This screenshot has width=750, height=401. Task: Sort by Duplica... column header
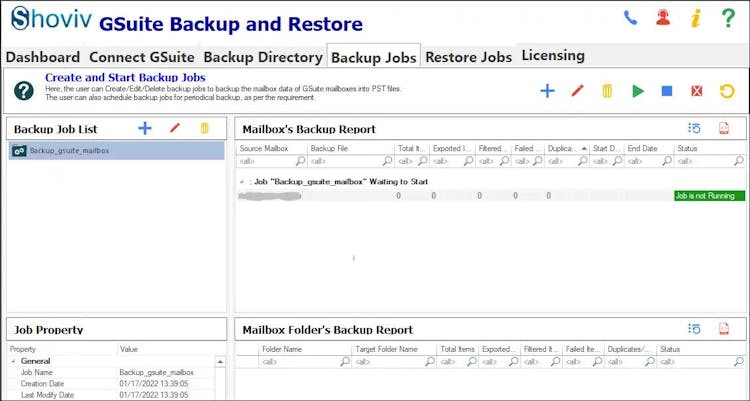tap(567, 148)
